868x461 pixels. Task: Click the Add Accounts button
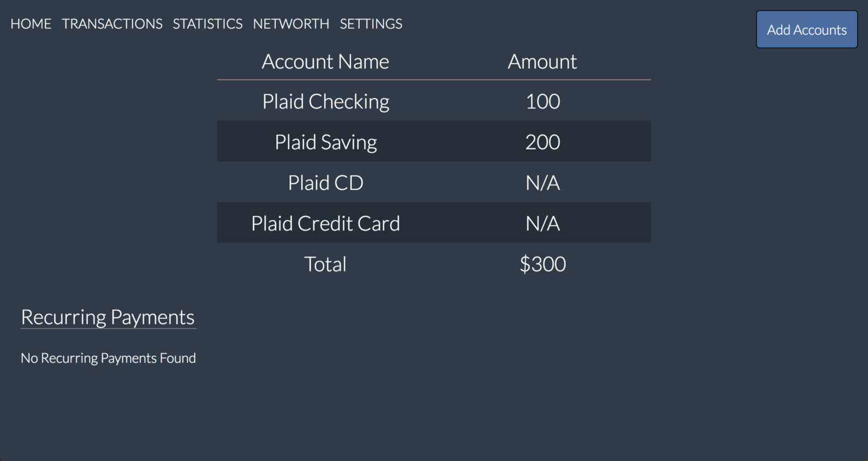pyautogui.click(x=807, y=30)
